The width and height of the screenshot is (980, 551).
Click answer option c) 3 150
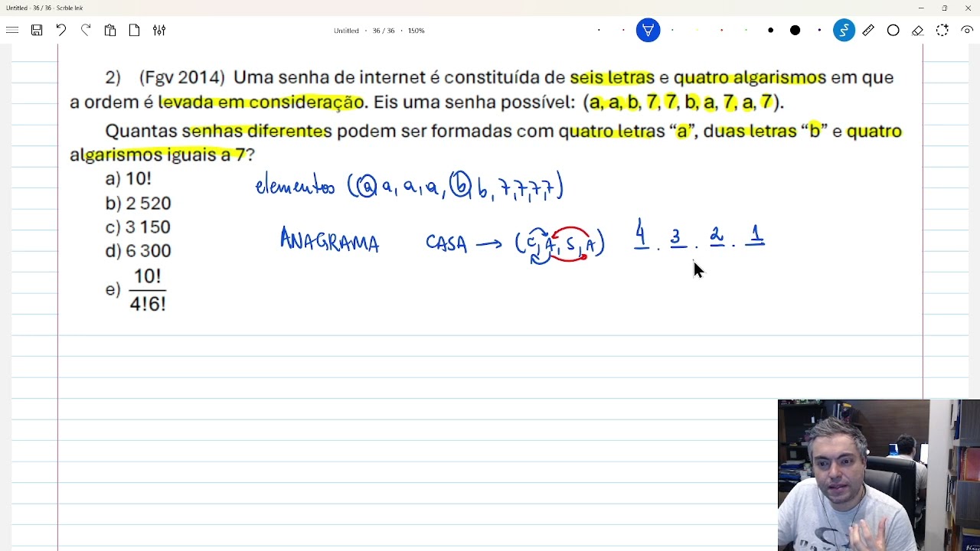[138, 227]
